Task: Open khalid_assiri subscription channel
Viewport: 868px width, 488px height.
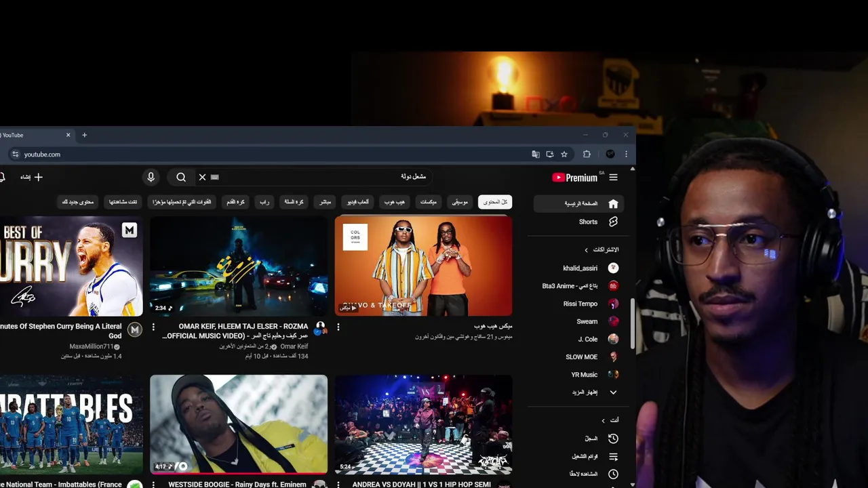Action: click(578, 268)
